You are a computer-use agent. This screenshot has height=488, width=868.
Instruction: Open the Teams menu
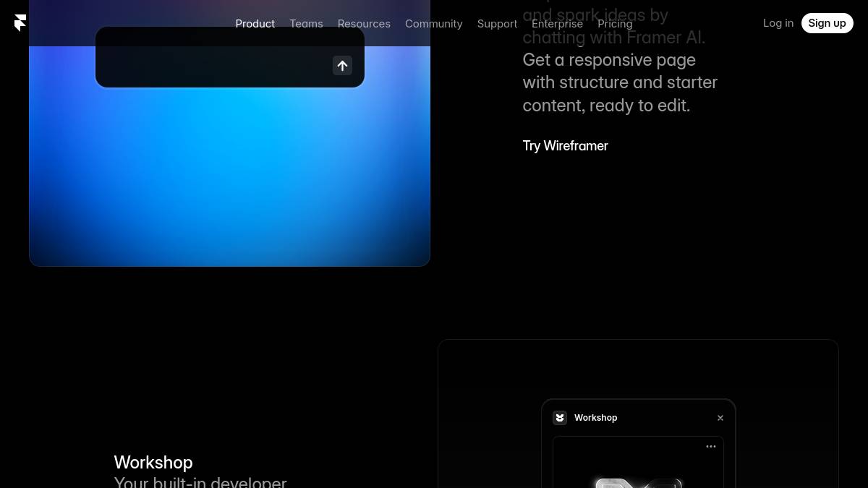(306, 24)
